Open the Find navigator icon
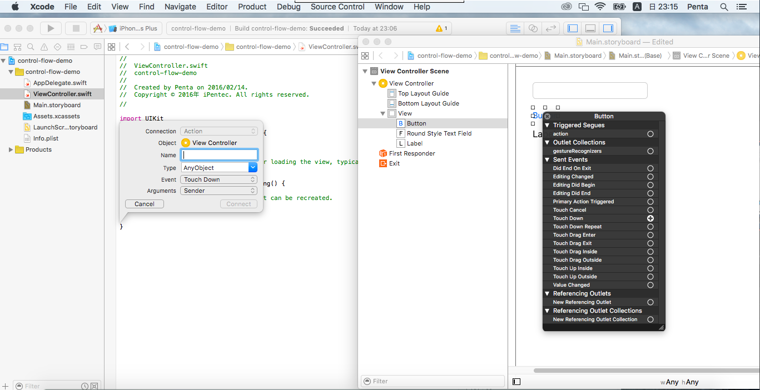Image resolution: width=760 pixels, height=390 pixels. (31, 47)
